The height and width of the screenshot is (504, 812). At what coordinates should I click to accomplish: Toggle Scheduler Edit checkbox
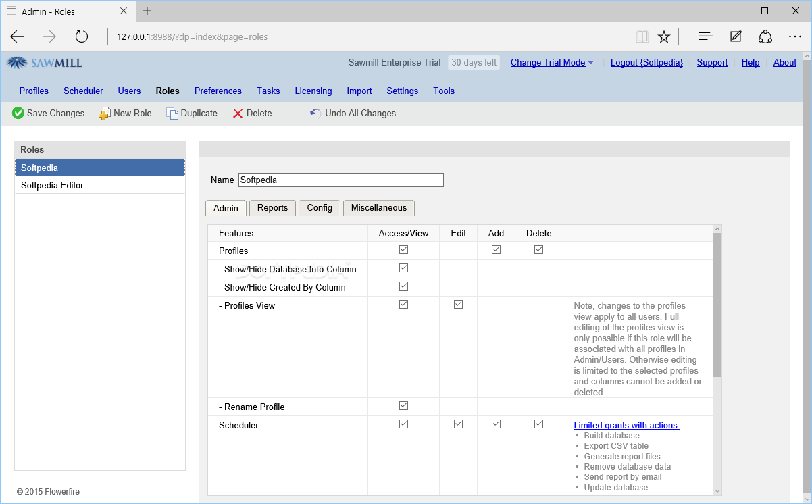[458, 424]
